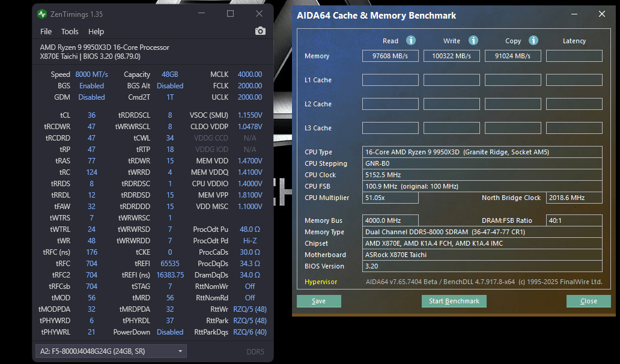Click the AIDA64 version and copyright text
This screenshot has width=620, height=364.
pyautogui.click(x=484, y=282)
